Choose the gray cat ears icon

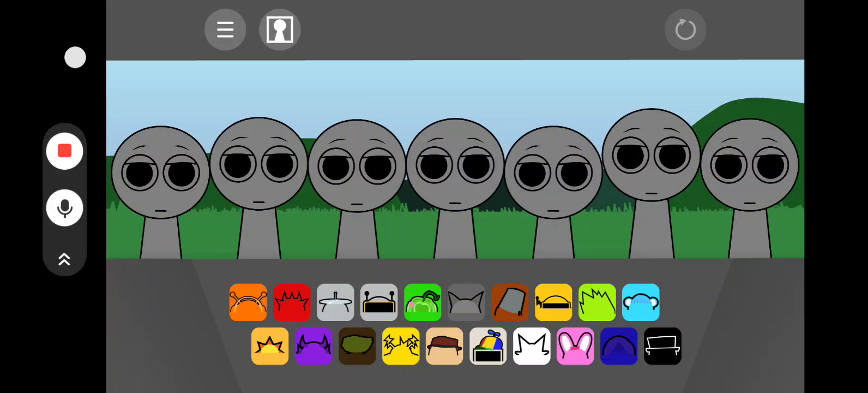click(466, 302)
